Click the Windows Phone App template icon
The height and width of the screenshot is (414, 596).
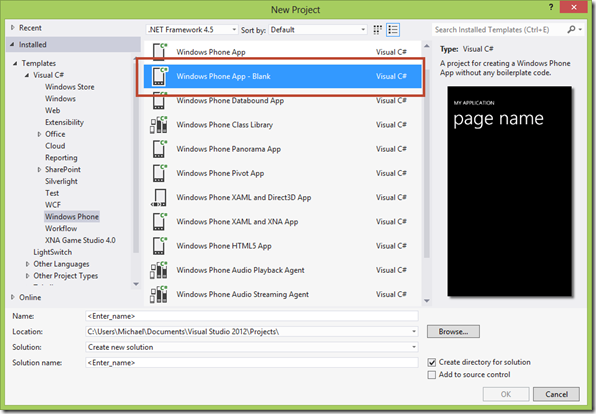[159, 51]
